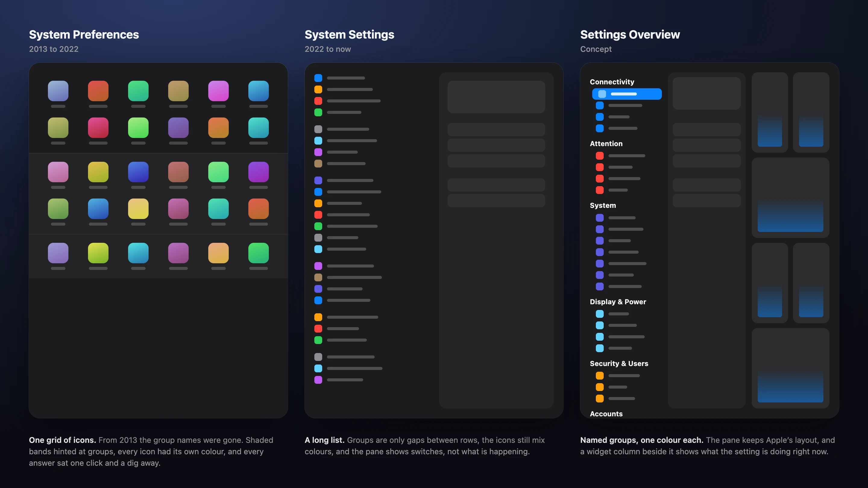The width and height of the screenshot is (868, 488).
Task: Click the Settings Overview title
Action: [630, 35]
